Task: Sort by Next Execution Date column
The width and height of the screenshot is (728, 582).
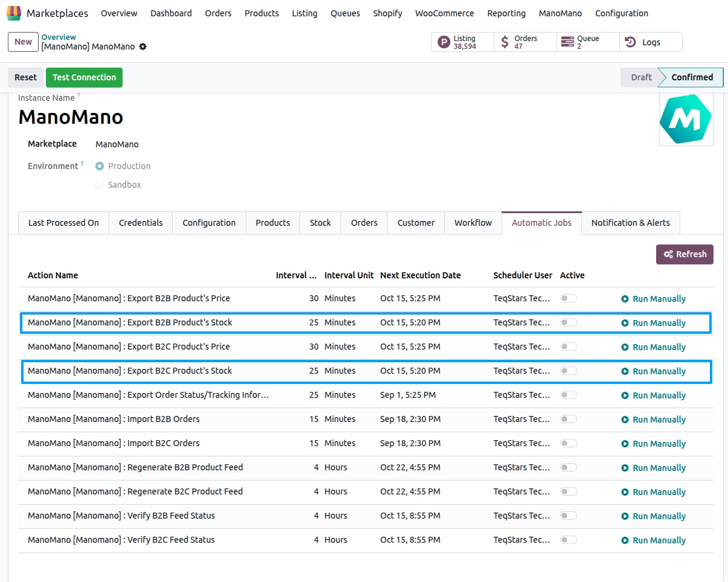Action: coord(420,275)
